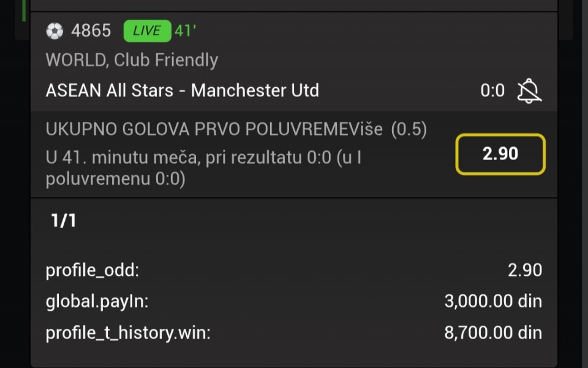Select the 2.90 odds box
This screenshot has height=368, width=588.
(x=500, y=154)
